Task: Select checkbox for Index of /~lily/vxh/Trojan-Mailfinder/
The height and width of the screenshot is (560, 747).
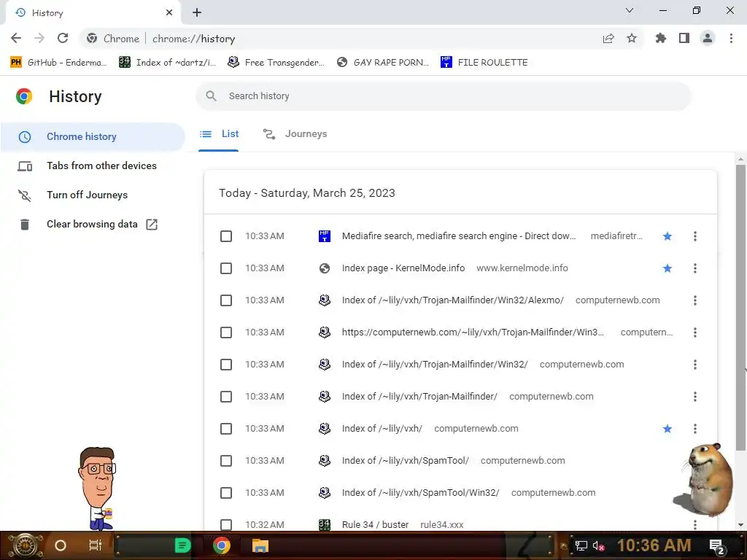Action: [226, 397]
